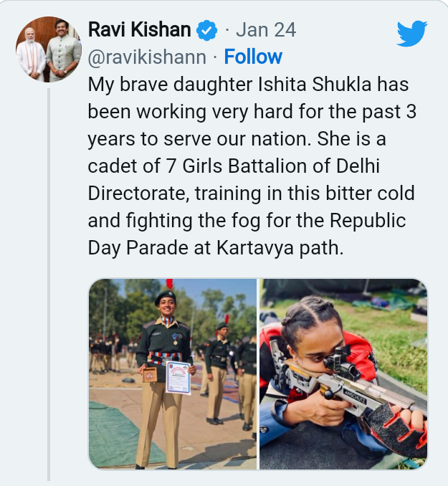This screenshot has width=448, height=486.
Task: Click the tweet text about Ishita Shukla
Action: coord(252,166)
